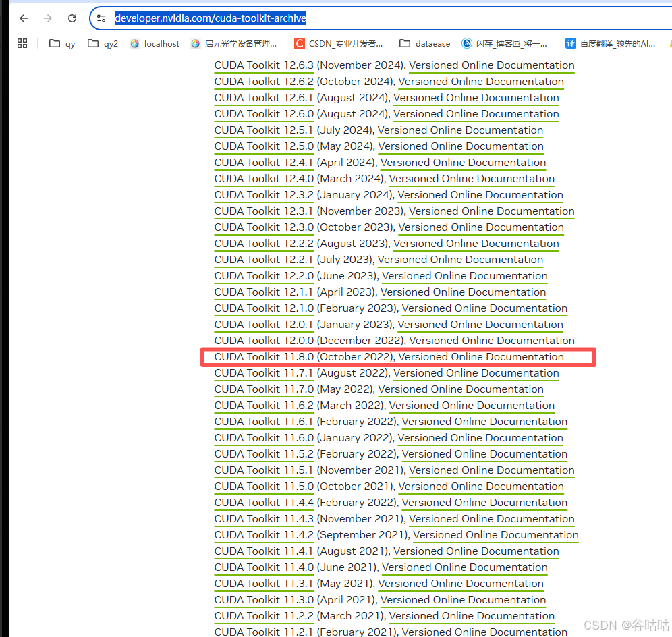The width and height of the screenshot is (672, 637).
Task: Open Versioned Online Documentation for 11.5.0
Action: coord(481,487)
